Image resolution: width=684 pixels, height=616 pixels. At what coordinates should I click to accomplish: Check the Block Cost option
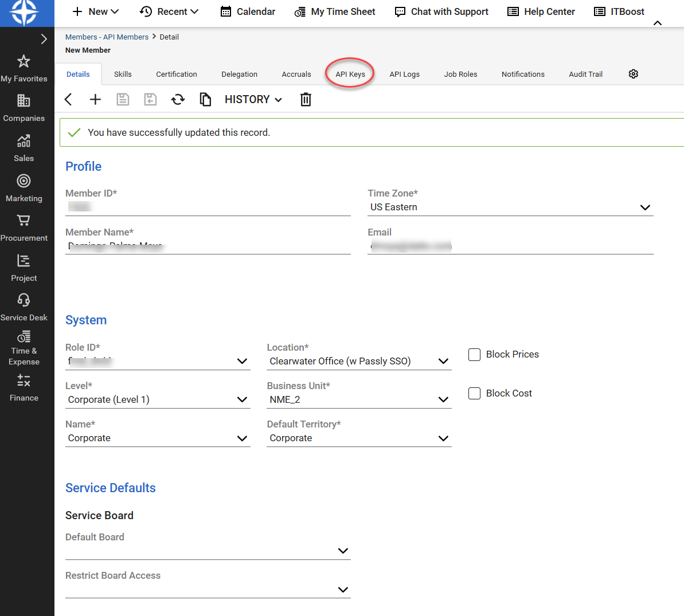point(474,394)
